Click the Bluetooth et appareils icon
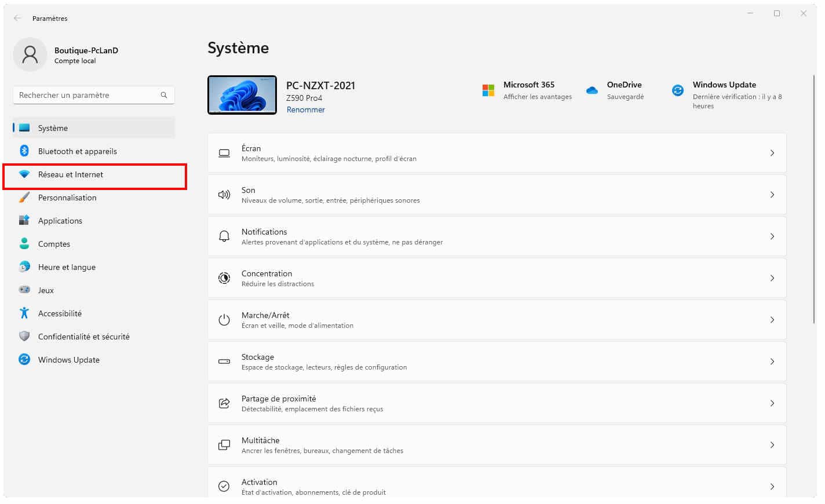825x504 pixels. point(24,151)
